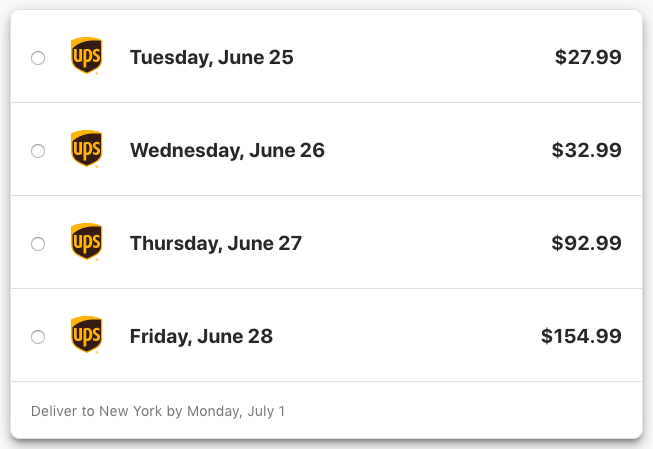Click the Wednesday, June 26 date label
This screenshot has height=449, width=653.
click(227, 151)
